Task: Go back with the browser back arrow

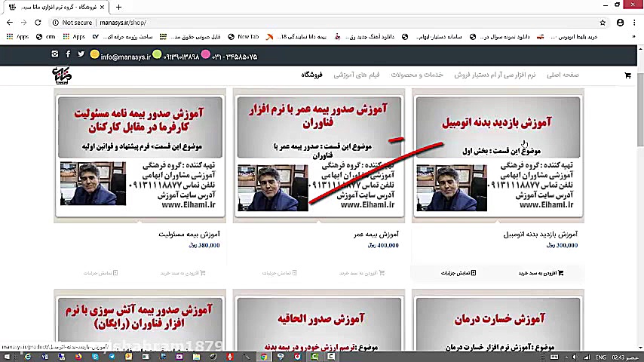Action: coord(10,23)
